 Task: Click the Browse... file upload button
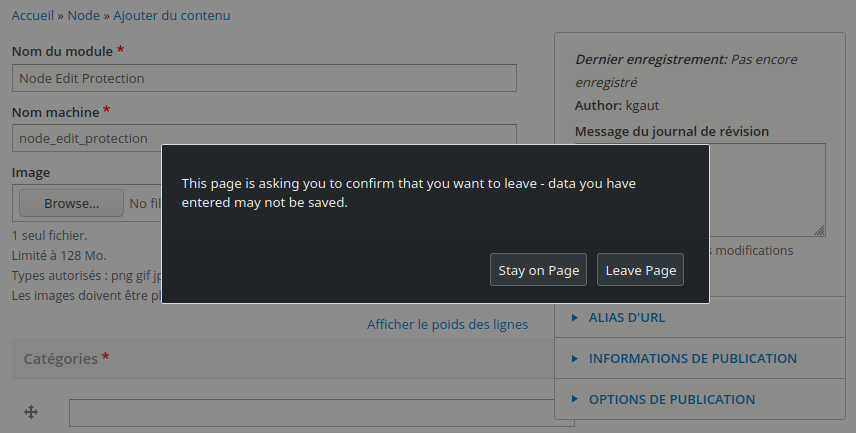point(71,204)
